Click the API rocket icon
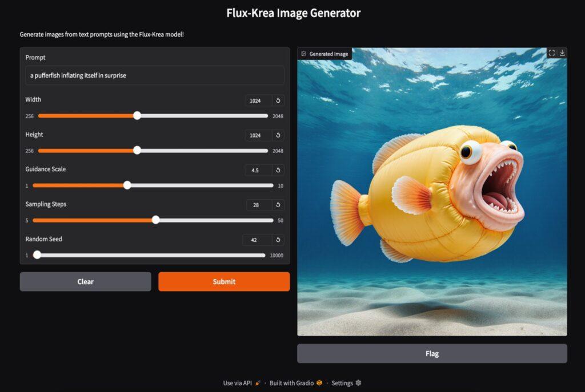 tap(258, 383)
